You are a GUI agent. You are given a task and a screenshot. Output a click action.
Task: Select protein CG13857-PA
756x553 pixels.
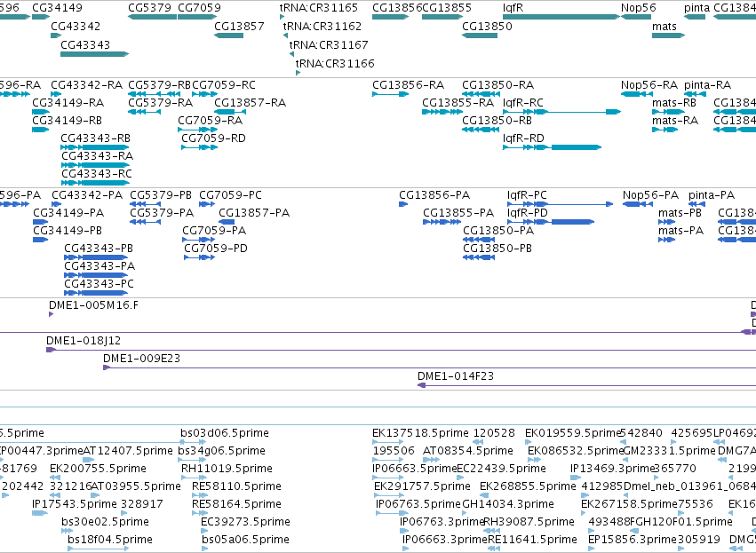tap(227, 222)
